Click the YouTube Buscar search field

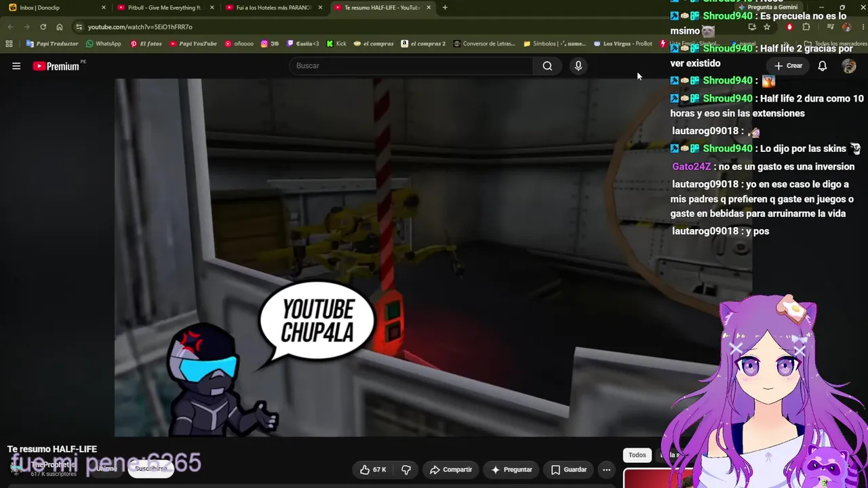[411, 66]
